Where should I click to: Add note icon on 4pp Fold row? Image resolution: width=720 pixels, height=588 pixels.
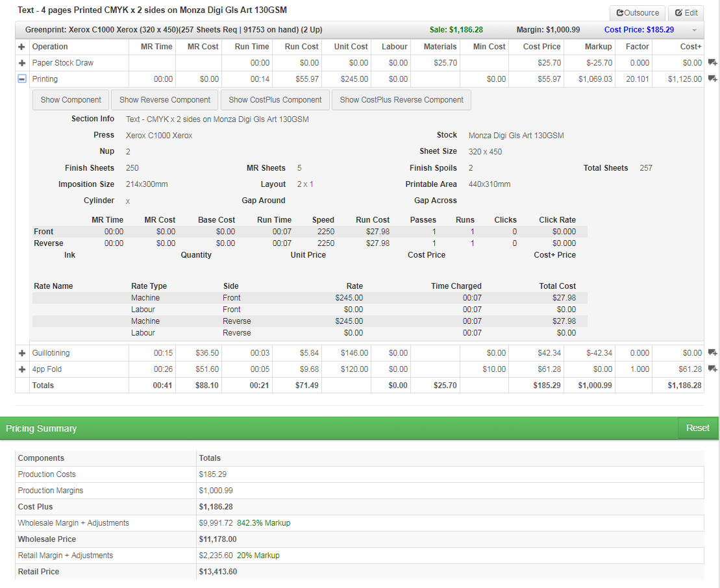click(712, 369)
